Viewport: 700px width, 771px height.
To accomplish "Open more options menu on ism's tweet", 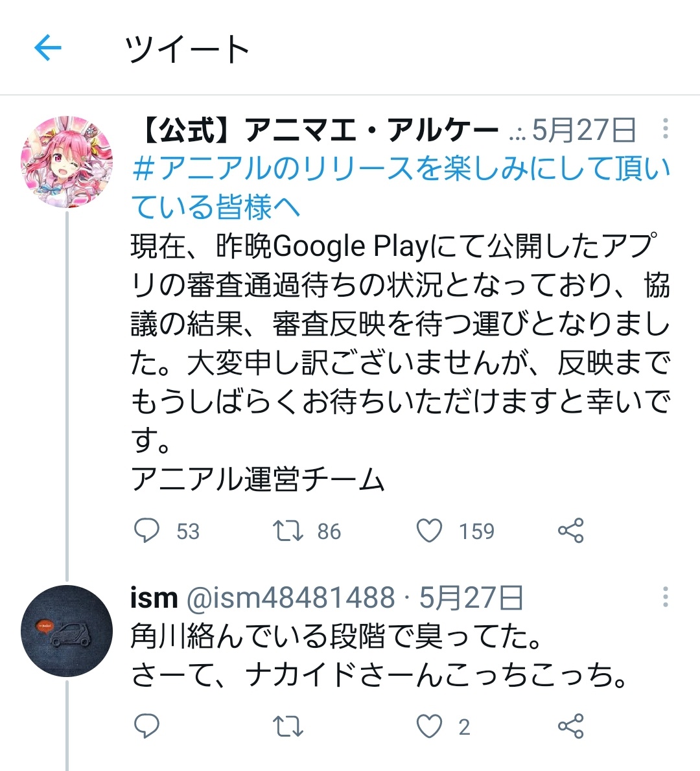I will (x=665, y=597).
